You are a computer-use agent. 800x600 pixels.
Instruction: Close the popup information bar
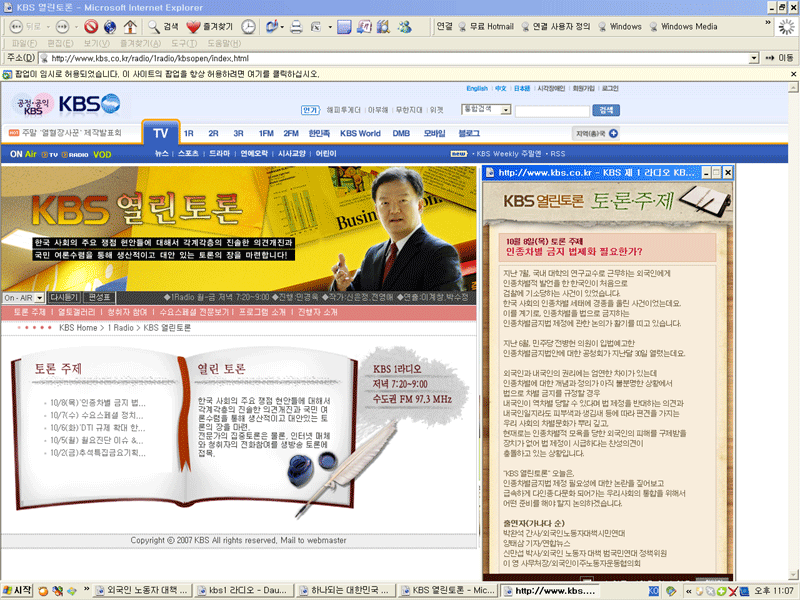[793, 74]
